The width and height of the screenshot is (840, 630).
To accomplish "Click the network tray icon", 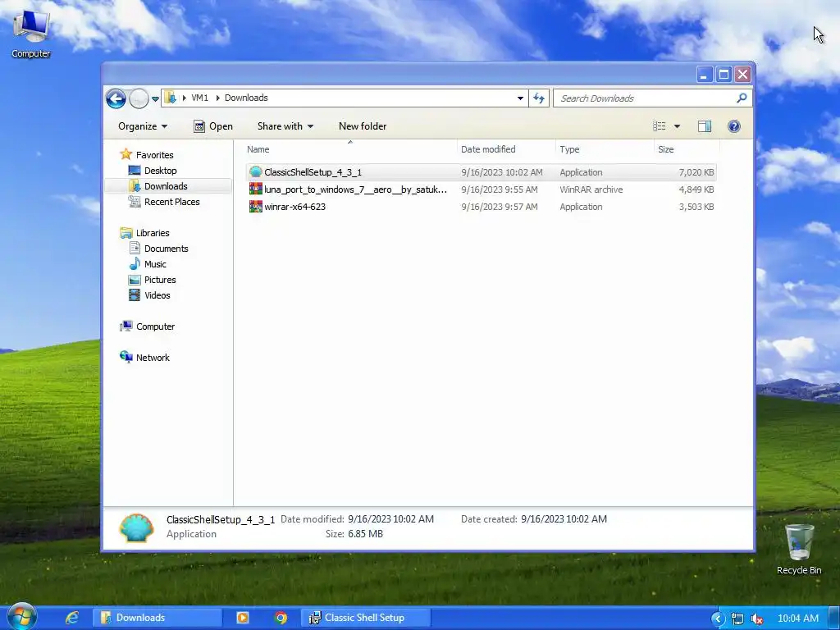I will point(737,619).
